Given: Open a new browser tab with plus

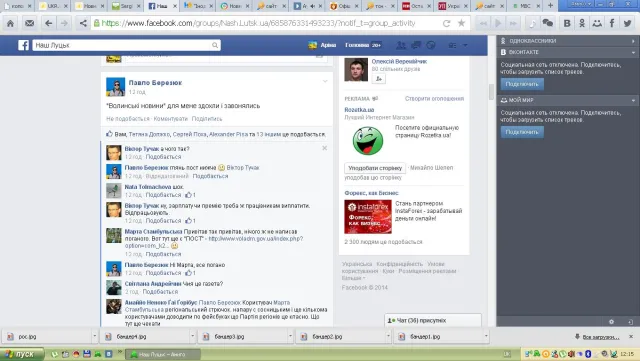Looking at the screenshot, I should pos(551,6).
